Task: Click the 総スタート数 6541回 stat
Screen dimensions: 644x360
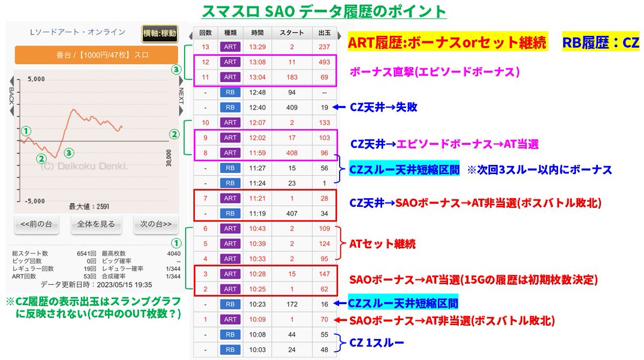Action: point(53,253)
